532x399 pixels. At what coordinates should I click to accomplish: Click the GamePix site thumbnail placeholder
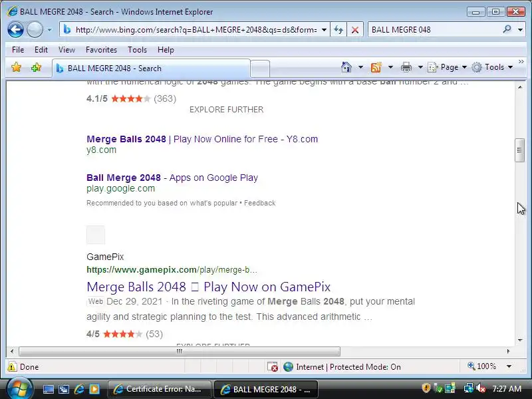96,235
